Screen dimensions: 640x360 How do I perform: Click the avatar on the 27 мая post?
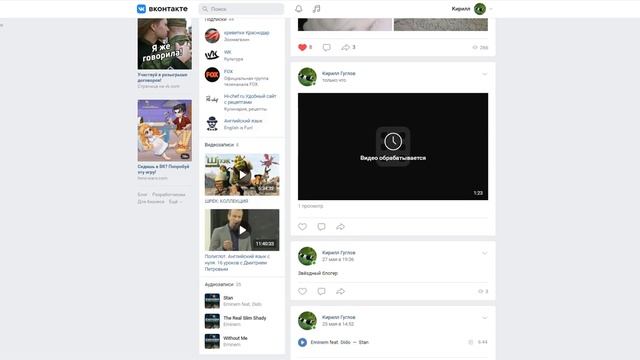click(x=307, y=256)
